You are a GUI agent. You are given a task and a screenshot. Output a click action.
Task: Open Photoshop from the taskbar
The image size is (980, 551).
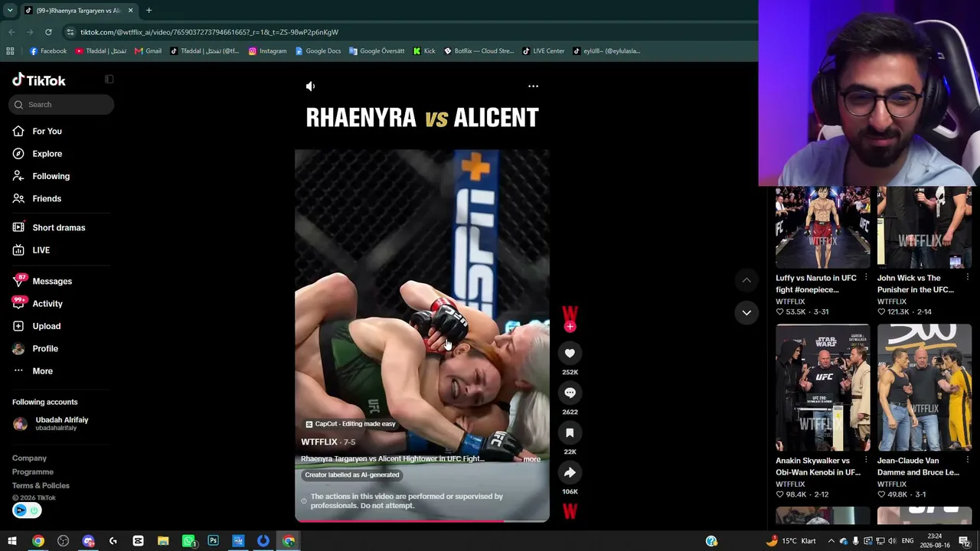tap(213, 541)
